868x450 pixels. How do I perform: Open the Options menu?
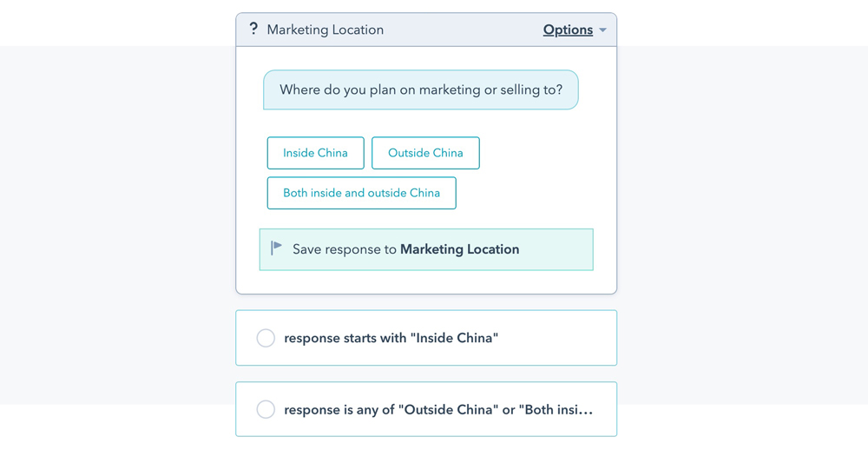(x=569, y=30)
